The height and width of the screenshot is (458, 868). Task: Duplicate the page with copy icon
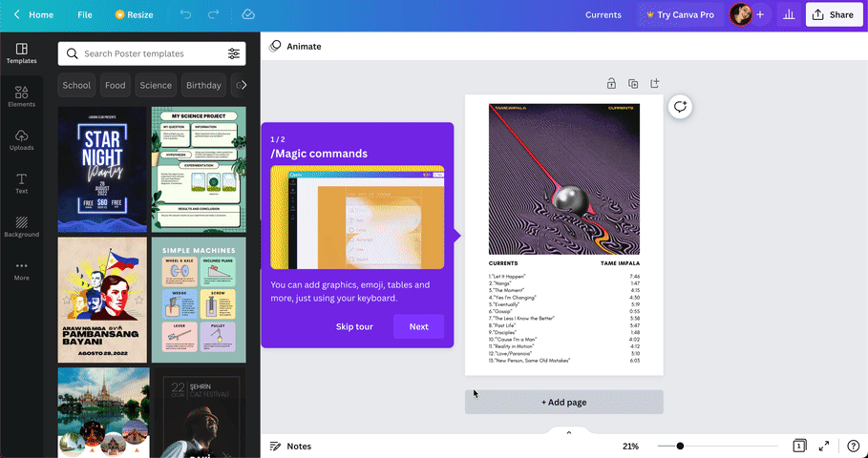point(633,84)
